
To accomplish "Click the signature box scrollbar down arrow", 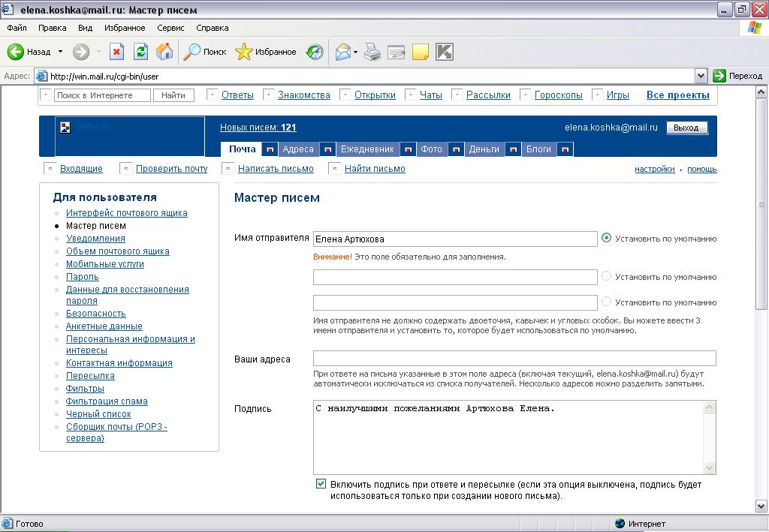I will pos(709,467).
